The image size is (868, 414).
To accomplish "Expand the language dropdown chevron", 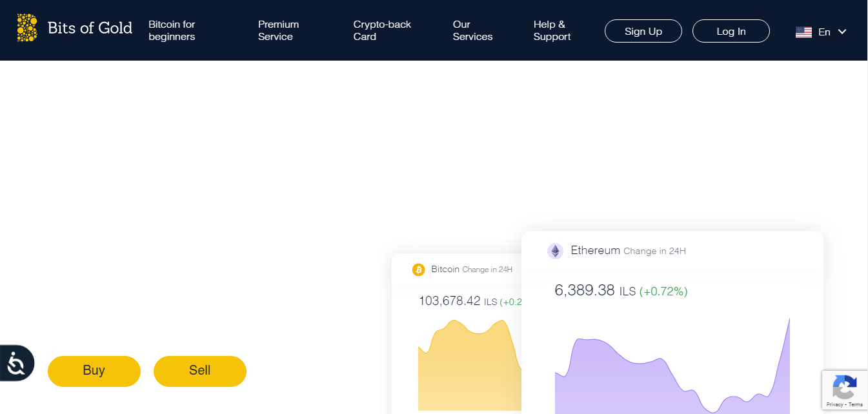I will [x=842, y=32].
